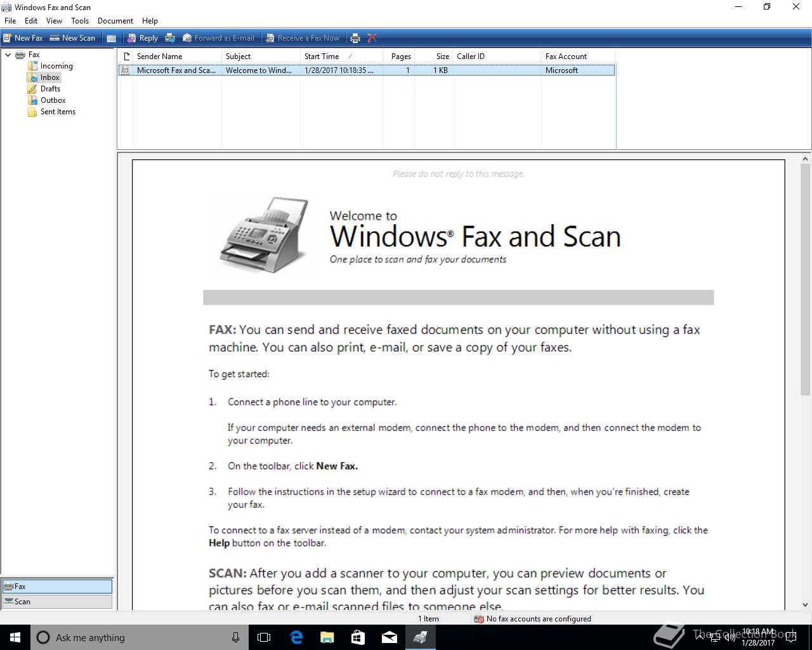Open the Help menu
This screenshot has width=812, height=650.
(150, 21)
